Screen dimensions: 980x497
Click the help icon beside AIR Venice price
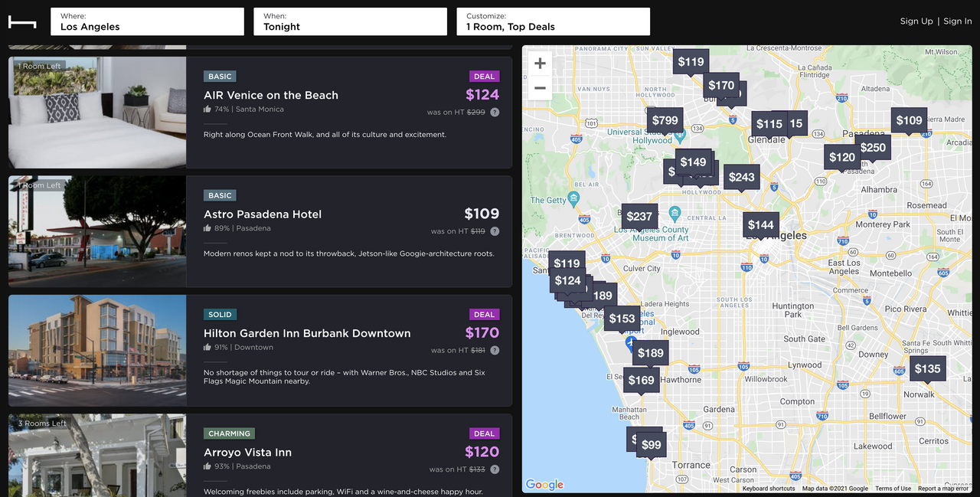[x=495, y=113]
